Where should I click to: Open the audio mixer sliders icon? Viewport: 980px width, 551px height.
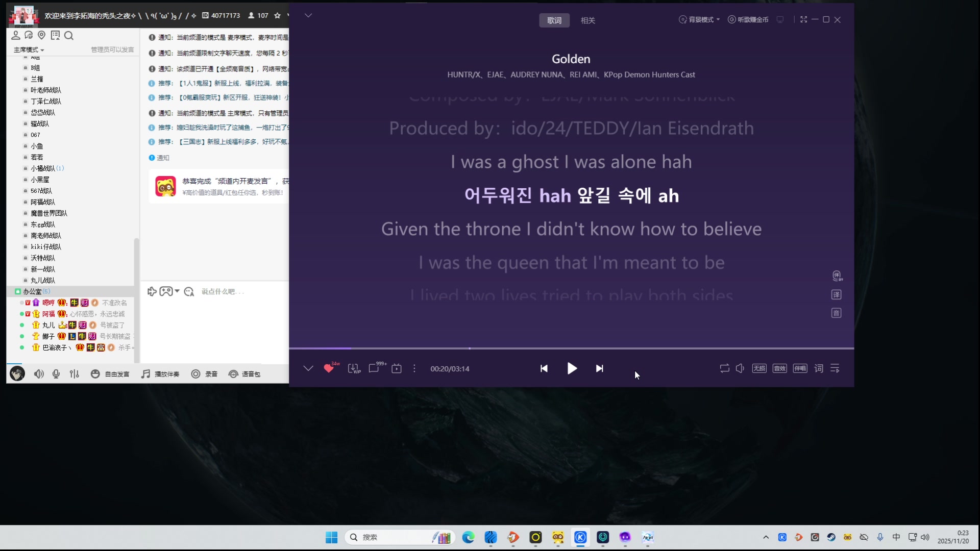tap(75, 374)
